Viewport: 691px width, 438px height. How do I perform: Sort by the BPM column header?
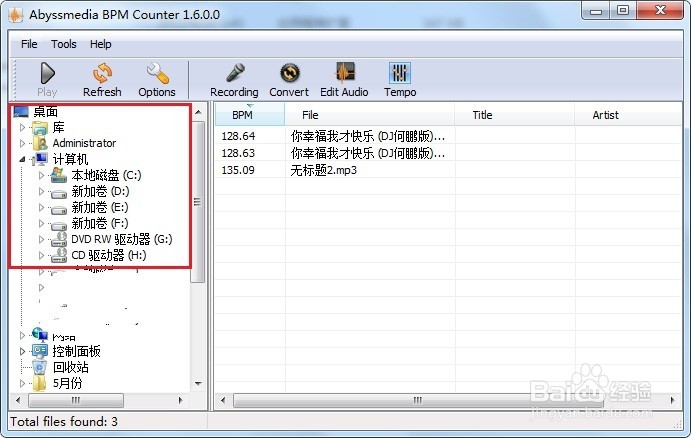pyautogui.click(x=250, y=115)
